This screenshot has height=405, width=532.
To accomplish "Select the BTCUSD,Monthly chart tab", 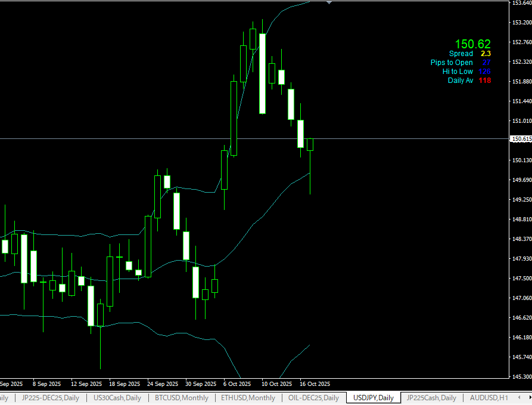I will point(181,398).
